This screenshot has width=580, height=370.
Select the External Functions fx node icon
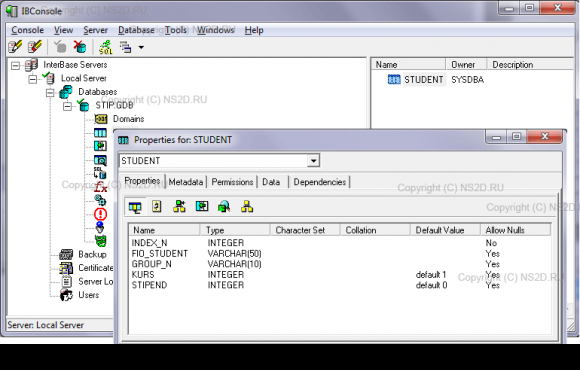pyautogui.click(x=100, y=186)
